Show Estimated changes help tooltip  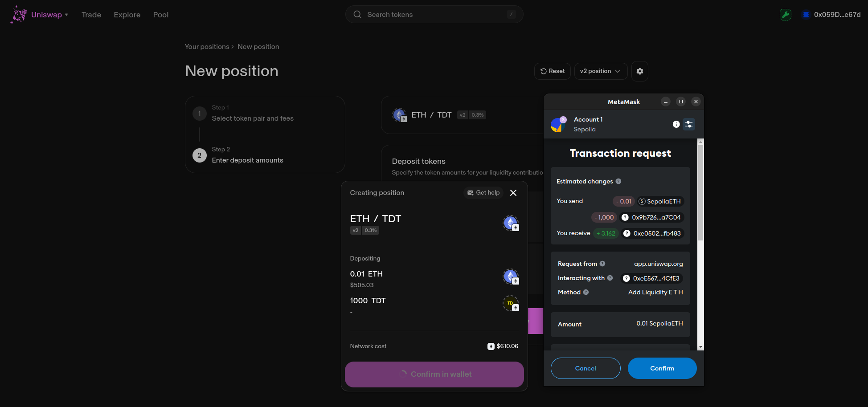(618, 181)
